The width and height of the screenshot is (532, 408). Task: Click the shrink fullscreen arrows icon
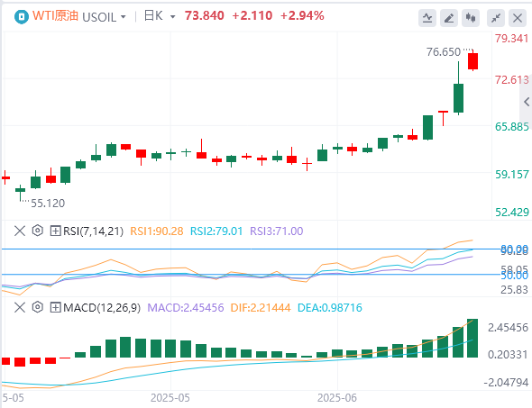[x=496, y=18]
